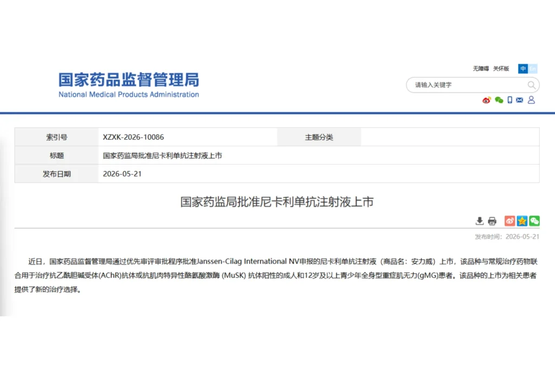Click the search magnifier icon
The image size is (555, 392).
tap(531, 85)
